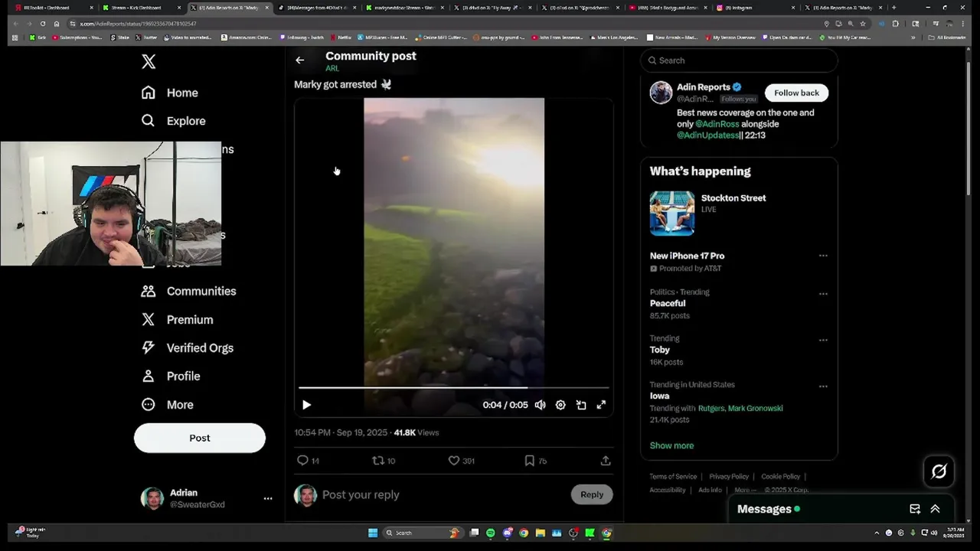The height and width of the screenshot is (551, 980).
Task: Open the Terms of Service link
Action: point(673,476)
